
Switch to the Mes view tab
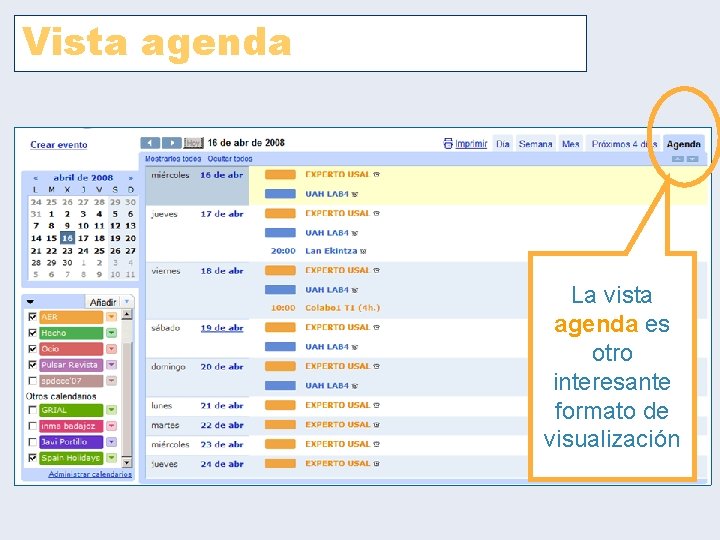click(x=571, y=144)
